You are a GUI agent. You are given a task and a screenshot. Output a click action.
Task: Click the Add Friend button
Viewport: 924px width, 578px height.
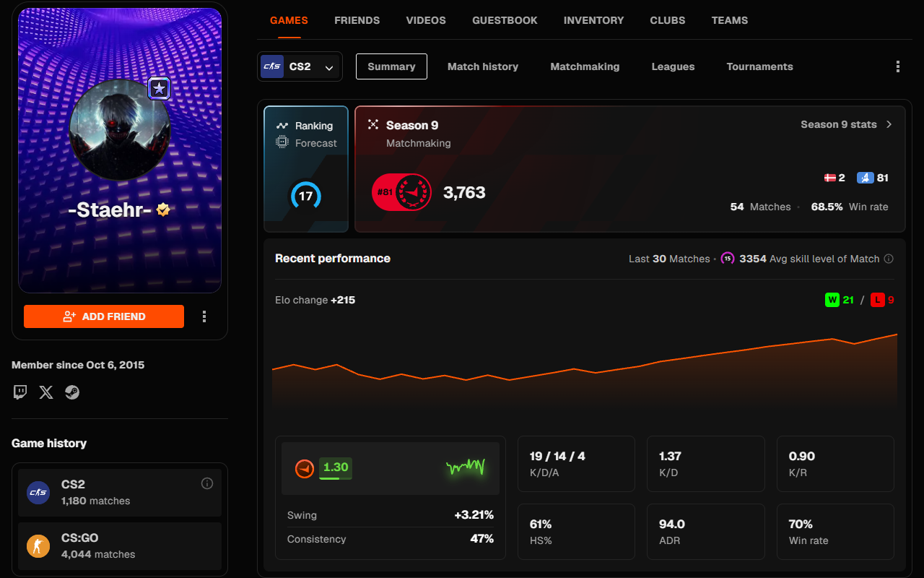coord(104,316)
